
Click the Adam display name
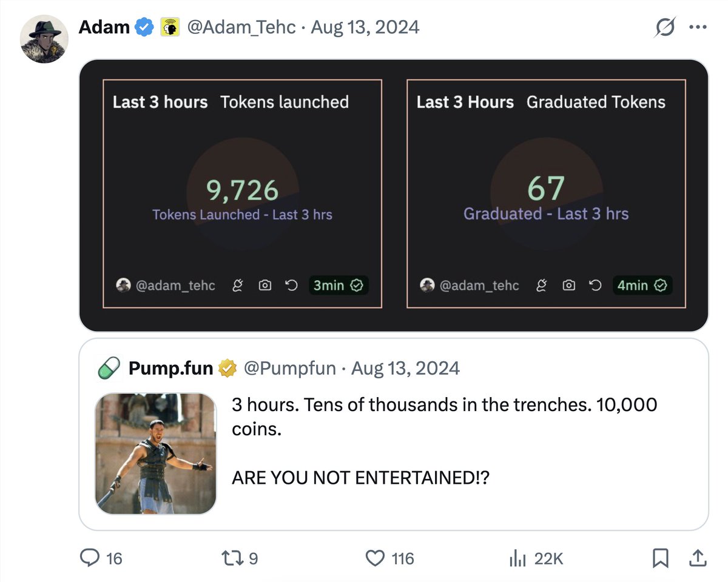[104, 27]
